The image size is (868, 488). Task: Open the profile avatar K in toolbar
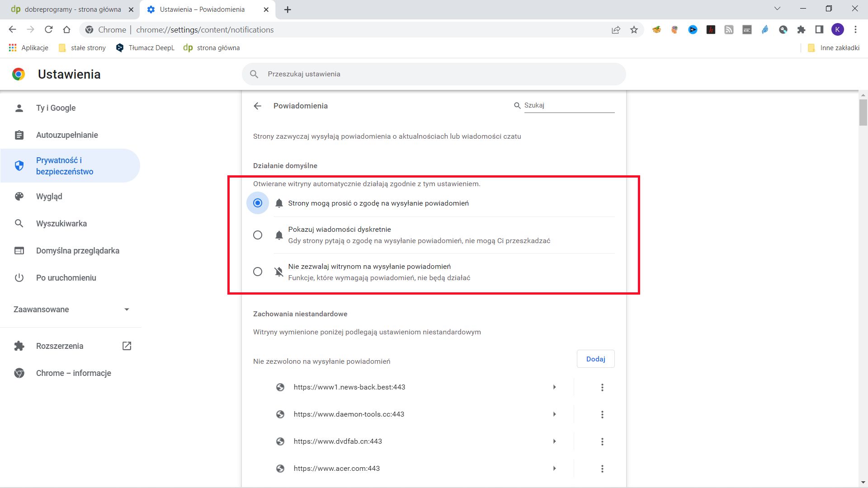pyautogui.click(x=838, y=29)
